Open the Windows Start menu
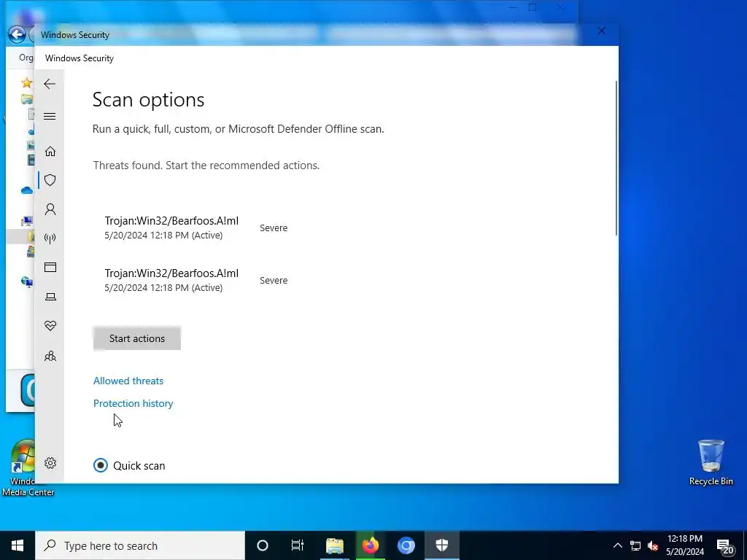Viewport: 747px width, 560px height. tap(18, 545)
